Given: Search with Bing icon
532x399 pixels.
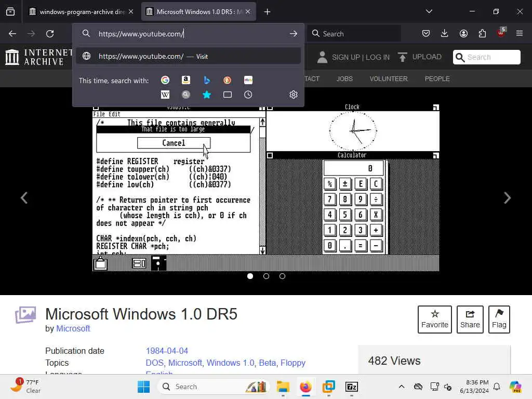Looking at the screenshot, I should click(207, 80).
